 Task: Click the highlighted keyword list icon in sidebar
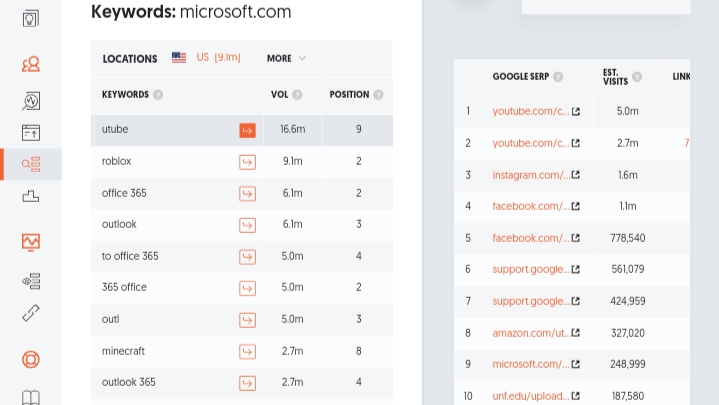point(31,164)
